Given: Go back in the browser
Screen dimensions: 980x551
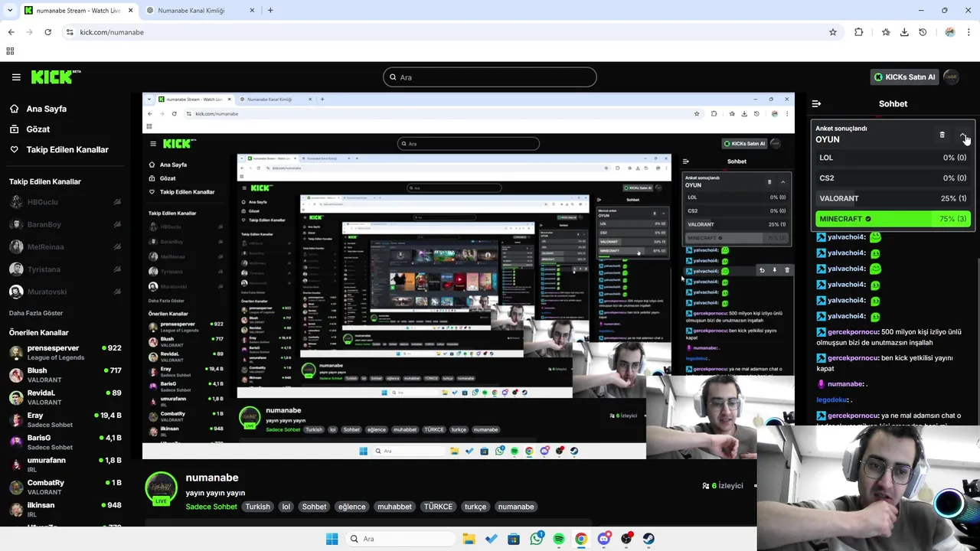Looking at the screenshot, I should click(x=11, y=32).
